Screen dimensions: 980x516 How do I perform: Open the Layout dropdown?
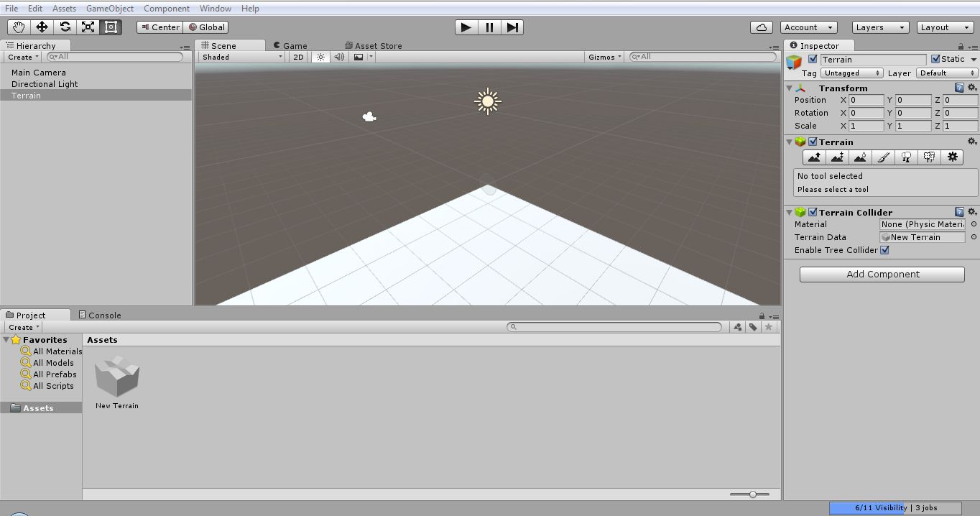[944, 27]
